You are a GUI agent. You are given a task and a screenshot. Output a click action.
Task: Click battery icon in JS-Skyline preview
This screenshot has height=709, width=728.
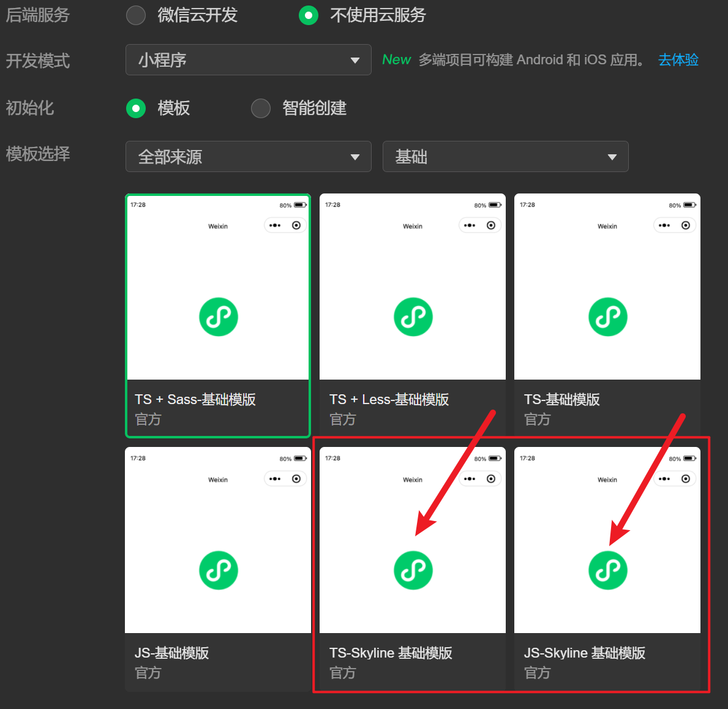point(690,459)
